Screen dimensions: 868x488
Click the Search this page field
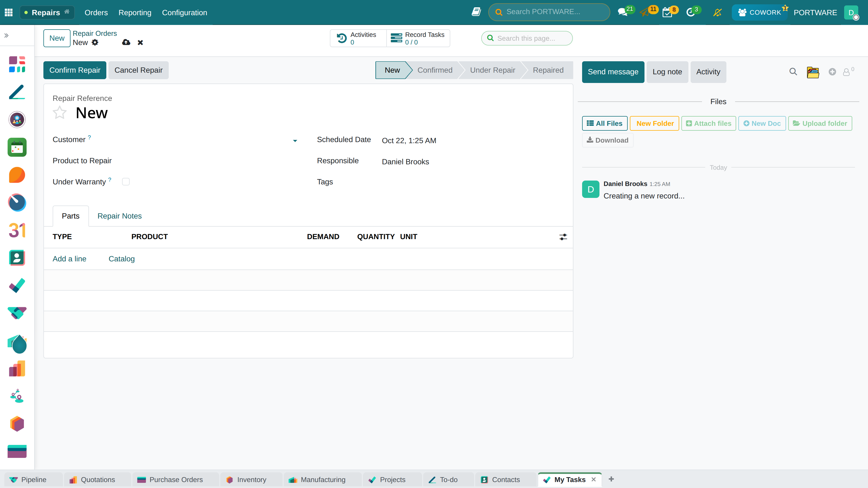[527, 38]
